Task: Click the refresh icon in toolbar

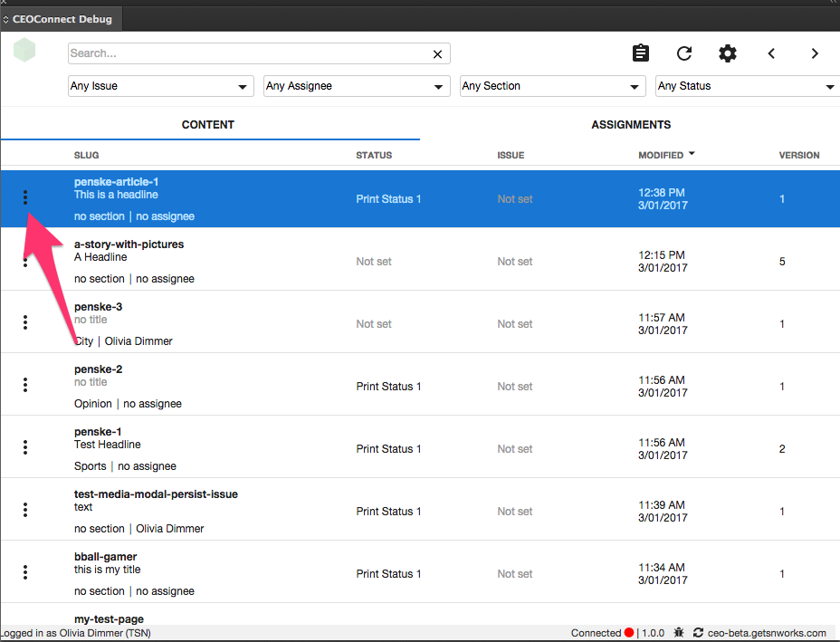Action: 684,53
